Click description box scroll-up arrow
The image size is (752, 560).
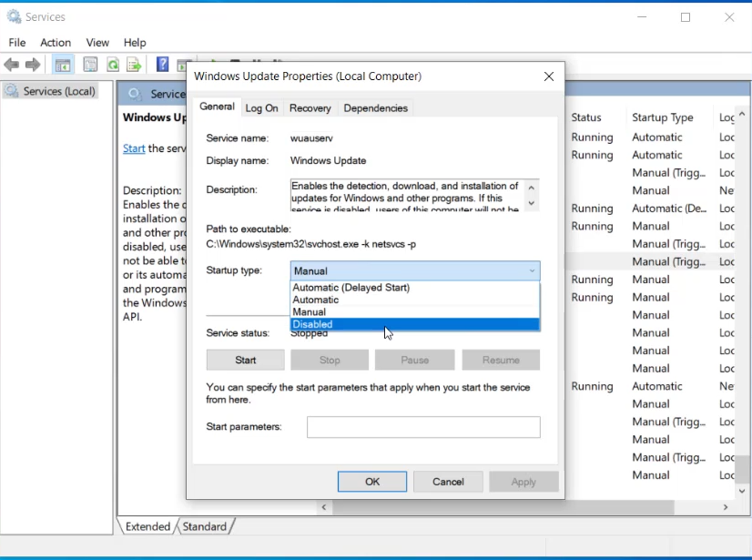[x=532, y=188]
